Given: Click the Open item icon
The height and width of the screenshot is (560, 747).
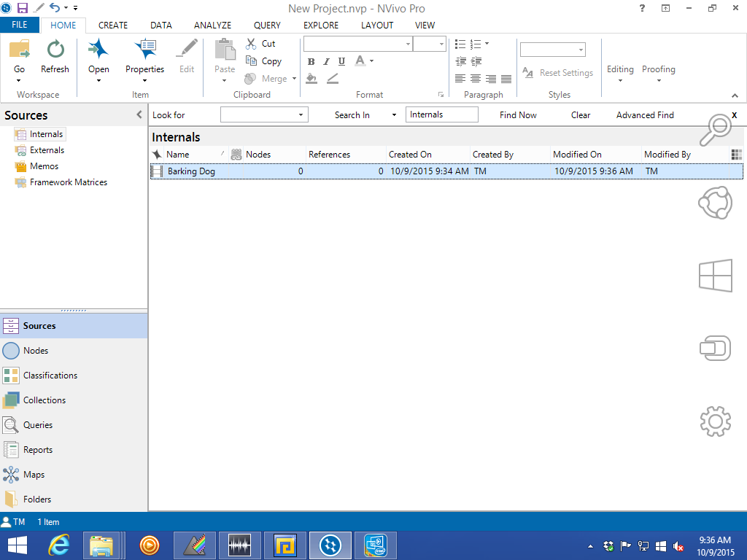Looking at the screenshot, I should coord(98,57).
